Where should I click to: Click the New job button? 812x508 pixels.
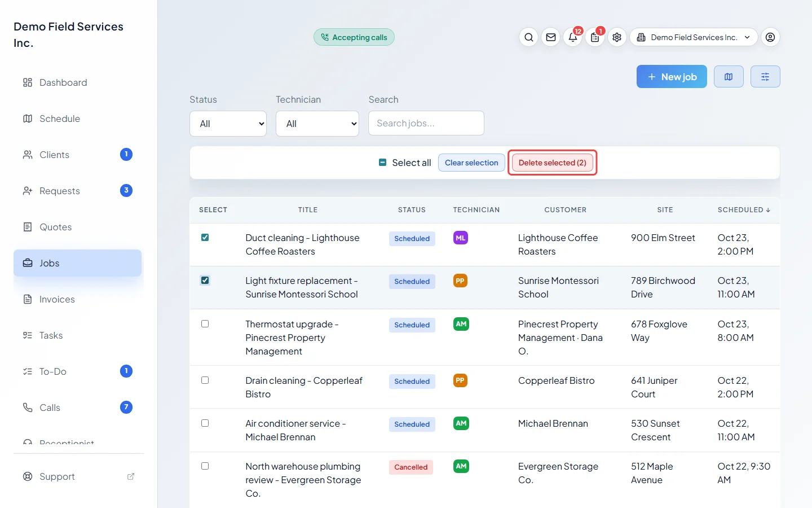click(x=672, y=77)
